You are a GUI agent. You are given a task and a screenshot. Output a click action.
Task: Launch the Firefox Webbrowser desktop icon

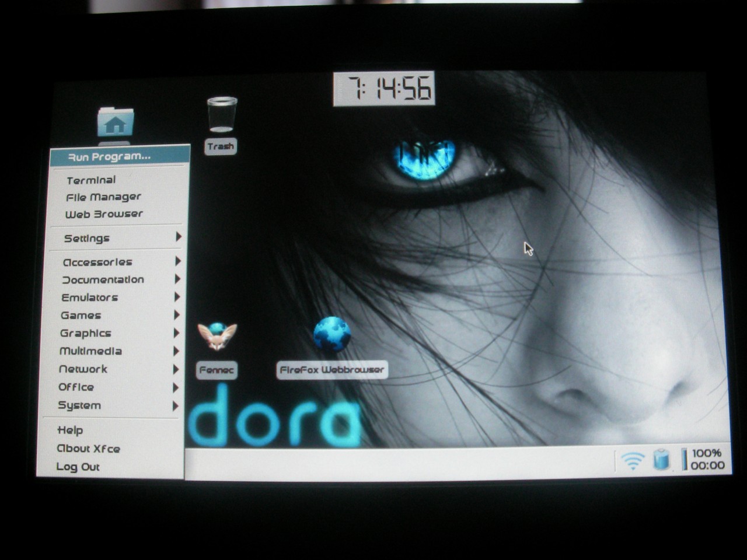[x=332, y=335]
